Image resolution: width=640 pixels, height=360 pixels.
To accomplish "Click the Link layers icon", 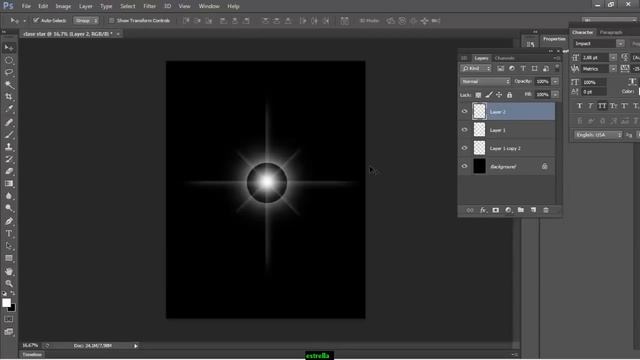I will pos(470,210).
